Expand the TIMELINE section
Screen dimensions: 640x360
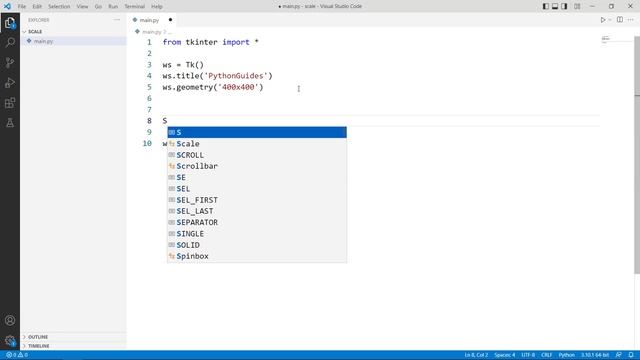(73, 346)
